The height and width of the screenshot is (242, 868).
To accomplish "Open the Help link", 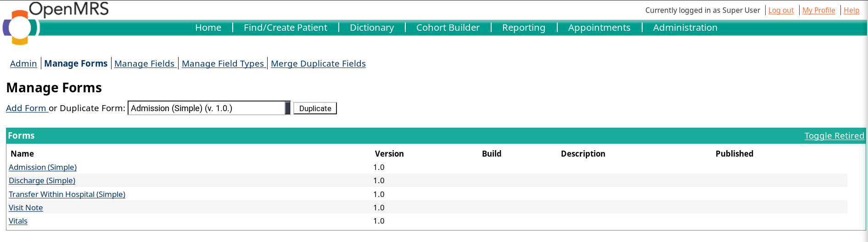I will point(851,10).
